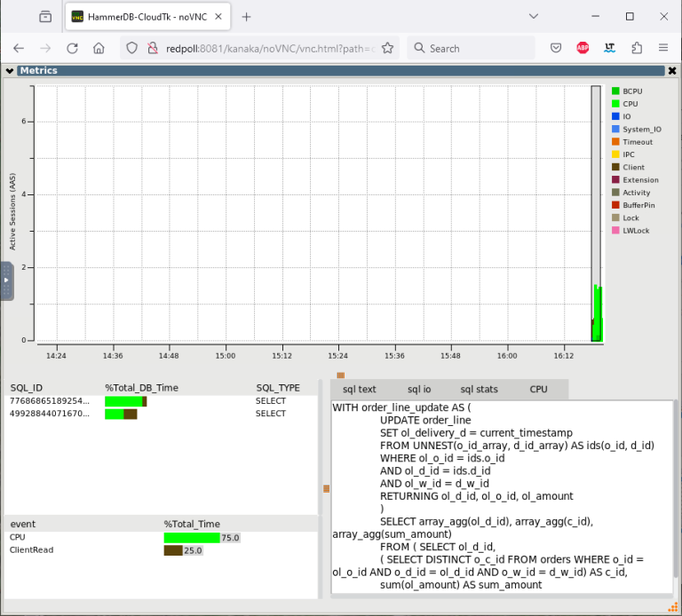Click the BufferPin legend color swatch
682x616 pixels.
coord(615,205)
